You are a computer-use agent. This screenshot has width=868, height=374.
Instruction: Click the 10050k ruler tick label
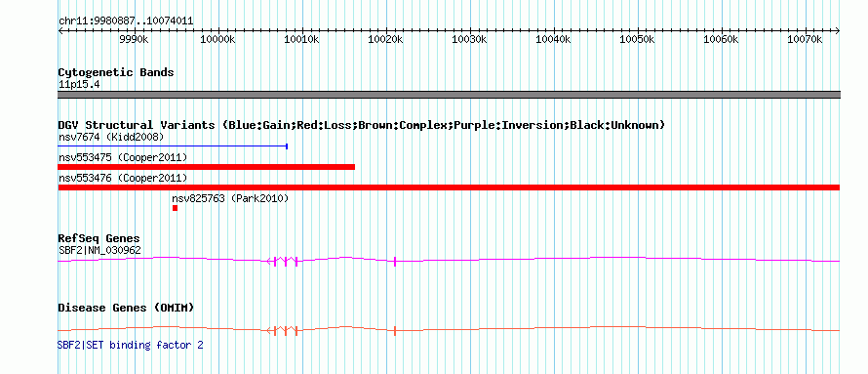[637, 39]
